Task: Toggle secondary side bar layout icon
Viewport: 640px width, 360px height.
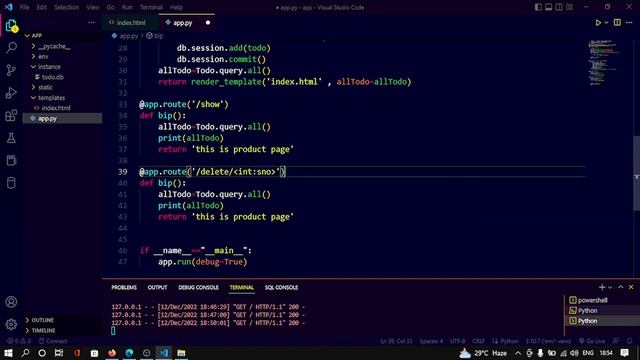Action: [x=559, y=7]
